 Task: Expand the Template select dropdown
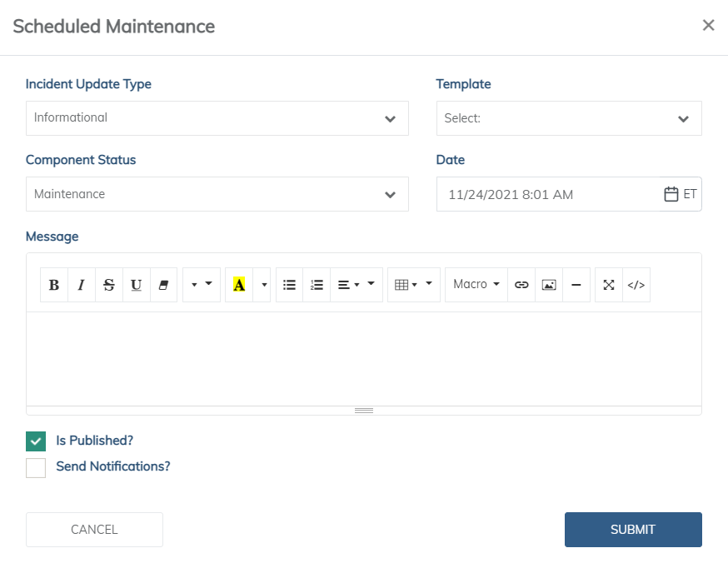(569, 118)
